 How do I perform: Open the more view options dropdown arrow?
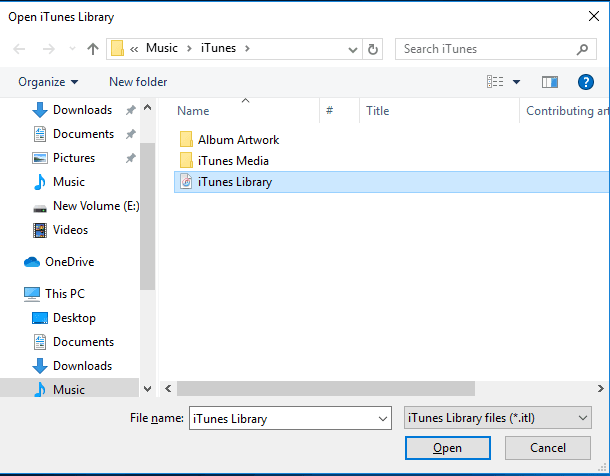516,82
